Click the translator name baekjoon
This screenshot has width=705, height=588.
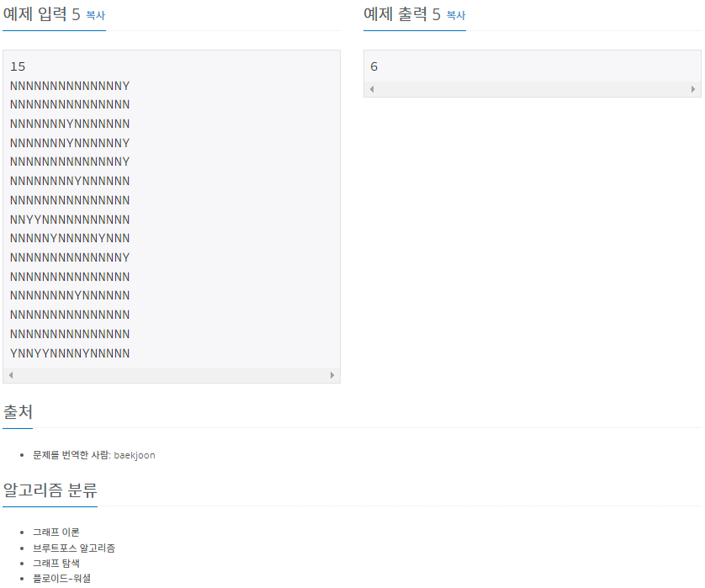coord(135,455)
